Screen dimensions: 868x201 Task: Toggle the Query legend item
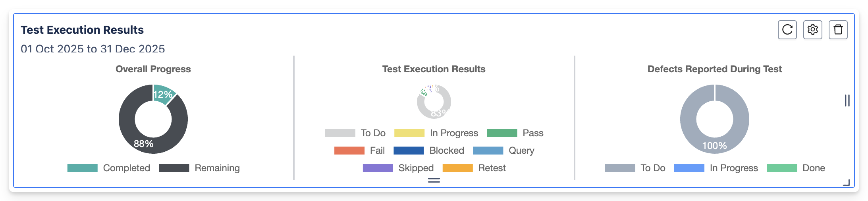[x=503, y=151]
